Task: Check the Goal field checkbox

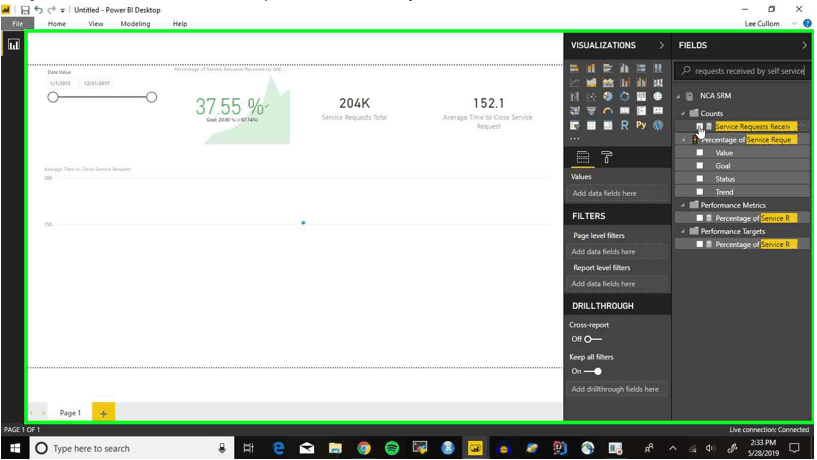Action: pos(700,166)
